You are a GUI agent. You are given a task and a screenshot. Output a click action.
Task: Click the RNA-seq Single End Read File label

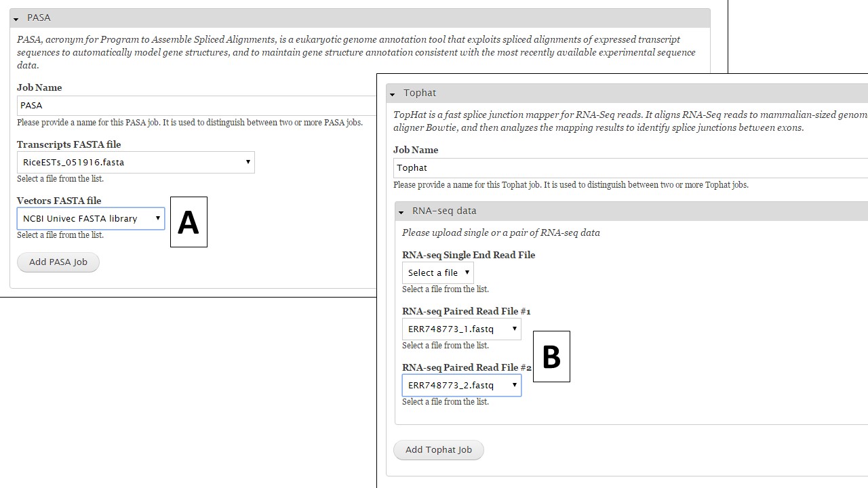point(469,256)
